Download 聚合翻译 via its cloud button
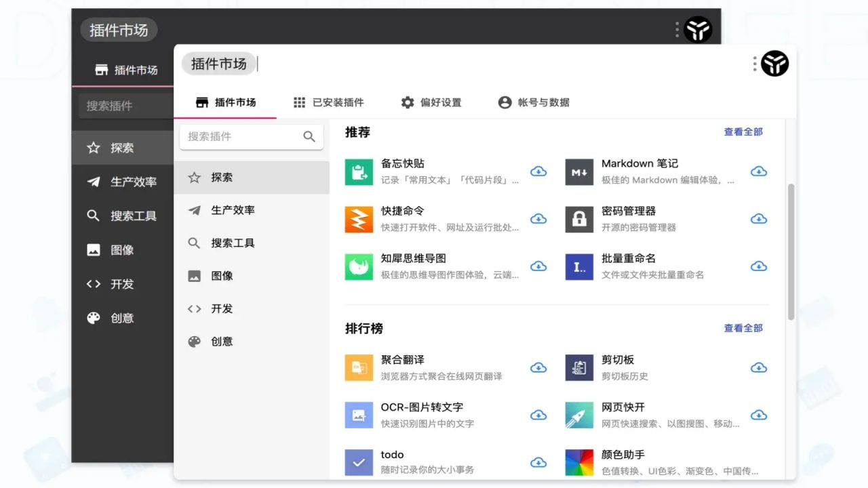The image size is (868, 488). [x=538, y=367]
